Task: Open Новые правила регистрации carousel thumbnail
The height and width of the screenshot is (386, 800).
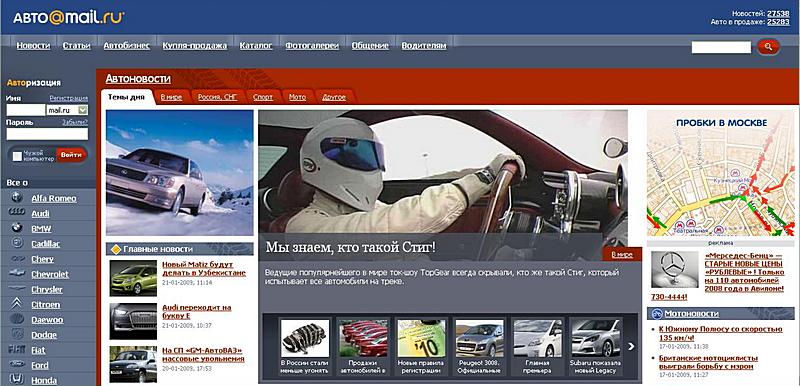Action: pos(421,338)
